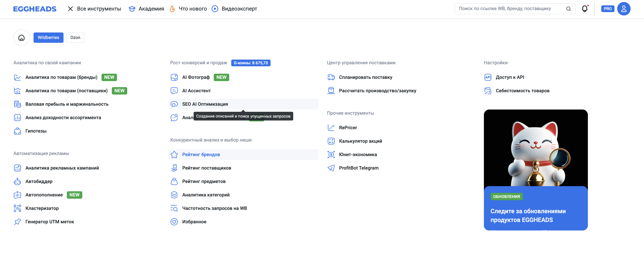Click the AI Фотограф icon
The width and height of the screenshot is (644, 254).
point(174,77)
